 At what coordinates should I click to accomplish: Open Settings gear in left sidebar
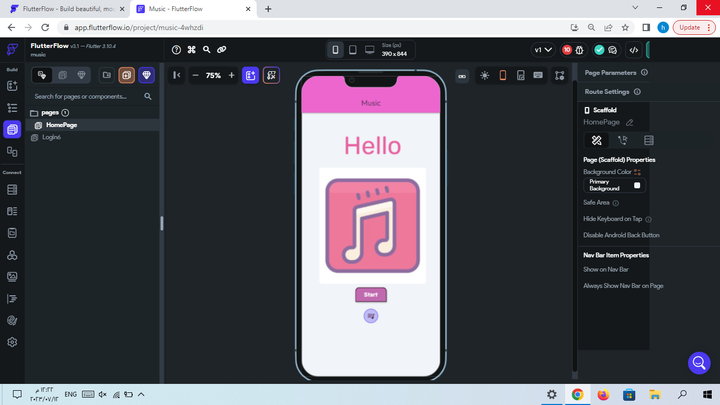pyautogui.click(x=12, y=341)
